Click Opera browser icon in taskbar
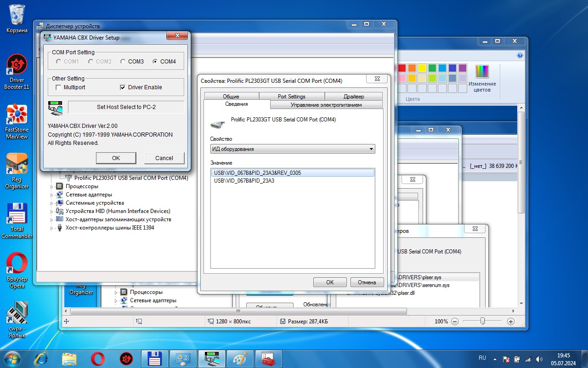The image size is (588, 368). (97, 358)
